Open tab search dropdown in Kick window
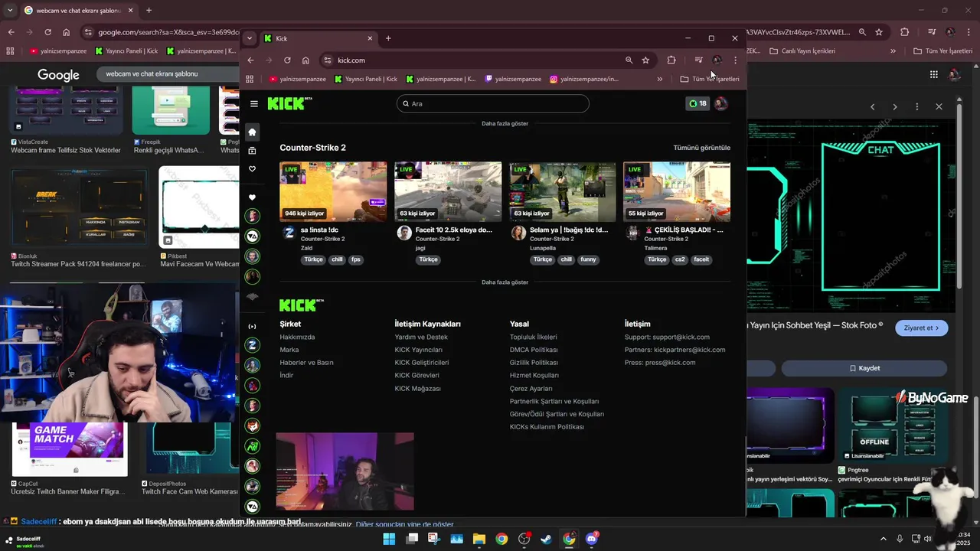 coord(250,38)
